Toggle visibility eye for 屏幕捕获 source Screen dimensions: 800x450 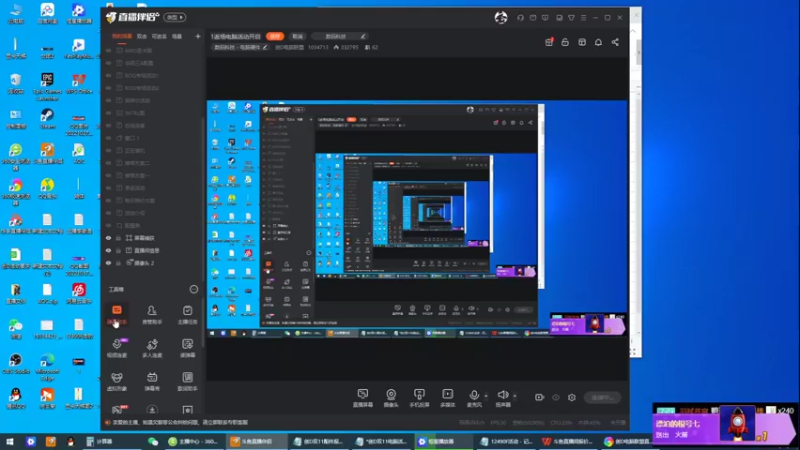click(108, 238)
